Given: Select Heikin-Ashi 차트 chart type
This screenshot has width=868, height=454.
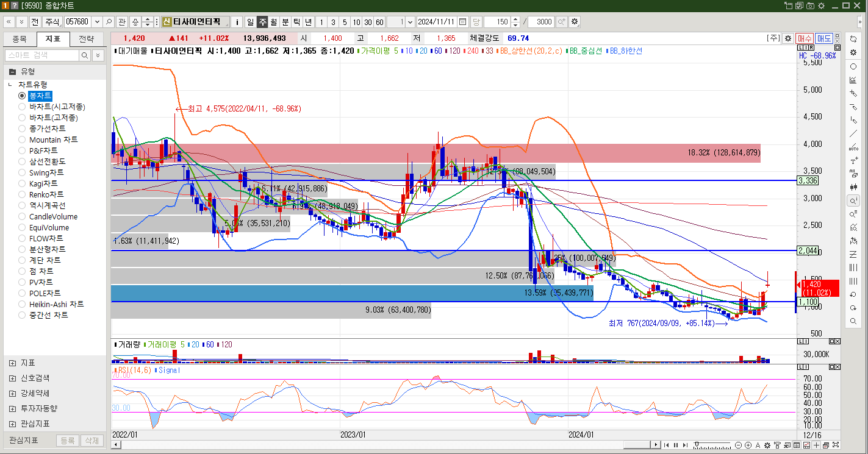Looking at the screenshot, I should tap(57, 304).
